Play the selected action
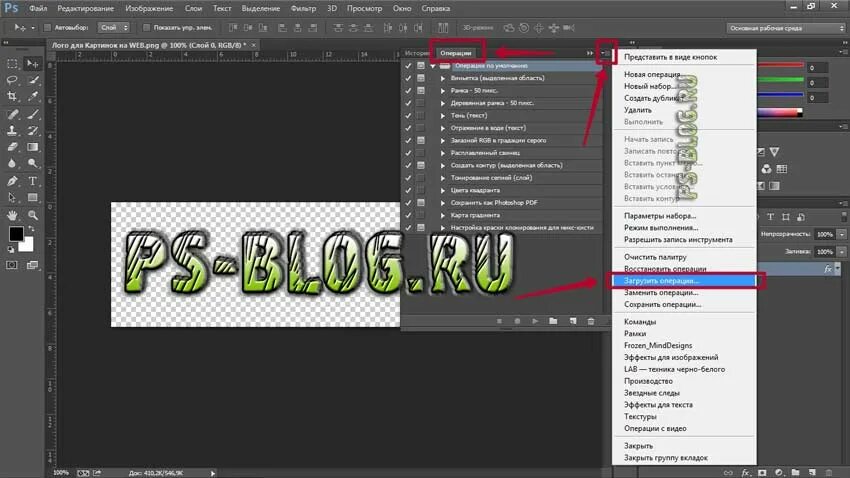 point(535,321)
